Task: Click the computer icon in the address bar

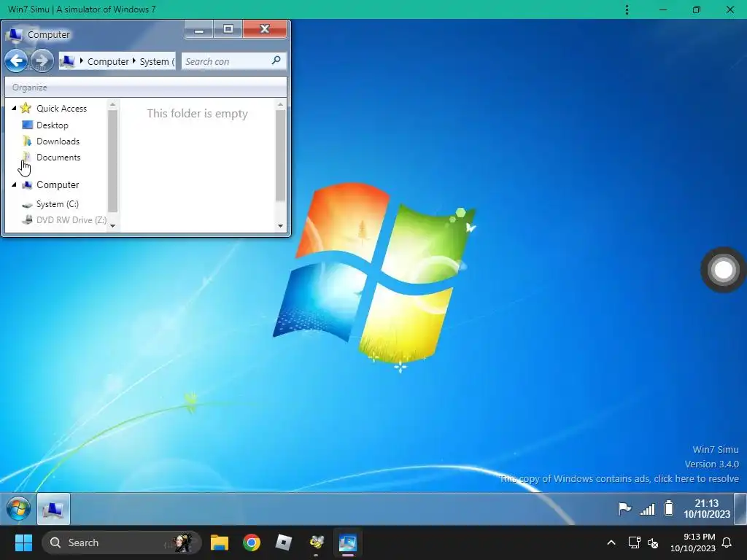Action: (x=68, y=61)
